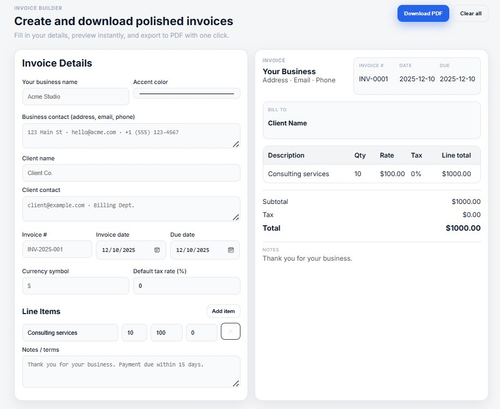This screenshot has height=409, width=500.
Task: Focus the Your business name field
Action: coord(76,97)
